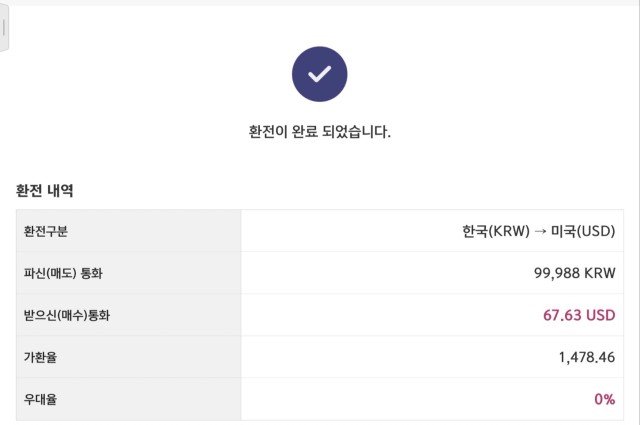Image resolution: width=640 pixels, height=425 pixels.
Task: Click the 가환율 row label
Action: tap(40, 357)
